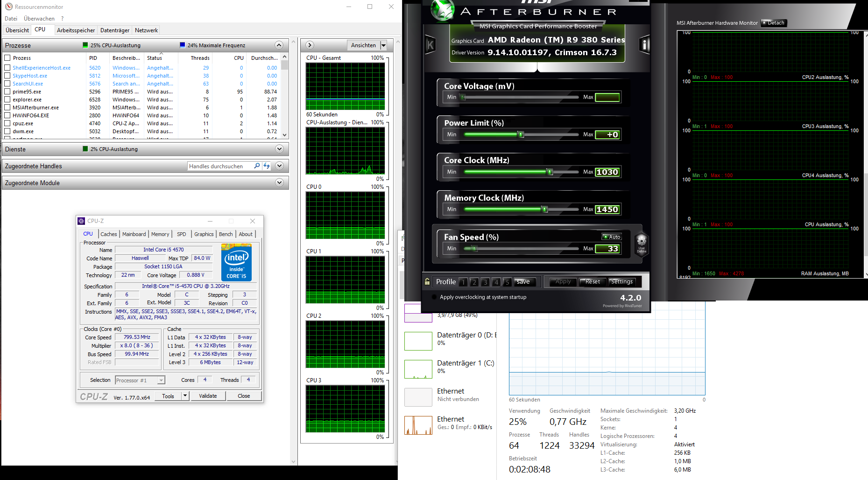Click Afterburner Apply button
This screenshot has height=480, width=868.
tap(563, 282)
